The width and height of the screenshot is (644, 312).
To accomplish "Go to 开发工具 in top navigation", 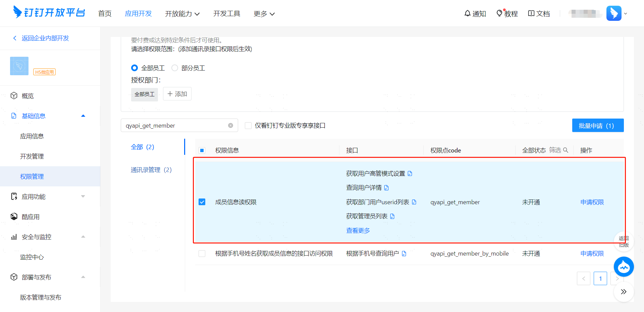I will (x=227, y=14).
